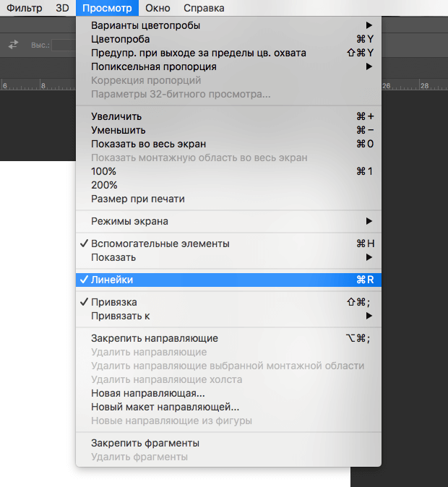Expand the Варианты цветопробы submenu
The image size is (448, 487).
point(145,25)
